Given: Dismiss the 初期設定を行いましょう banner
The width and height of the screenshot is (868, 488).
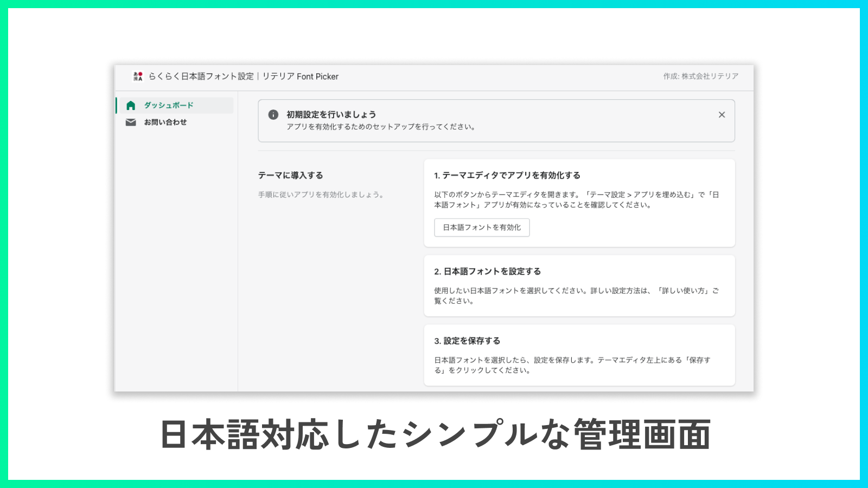Looking at the screenshot, I should pyautogui.click(x=722, y=114).
